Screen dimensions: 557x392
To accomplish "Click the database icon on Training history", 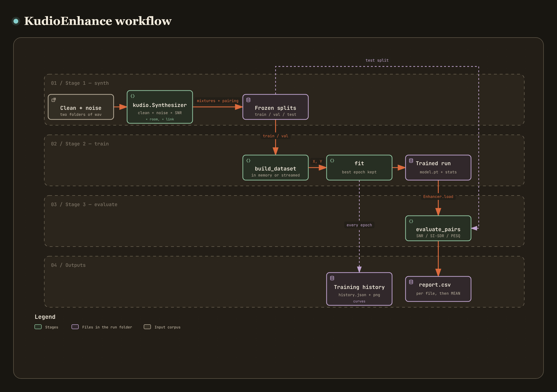I will click(x=332, y=278).
